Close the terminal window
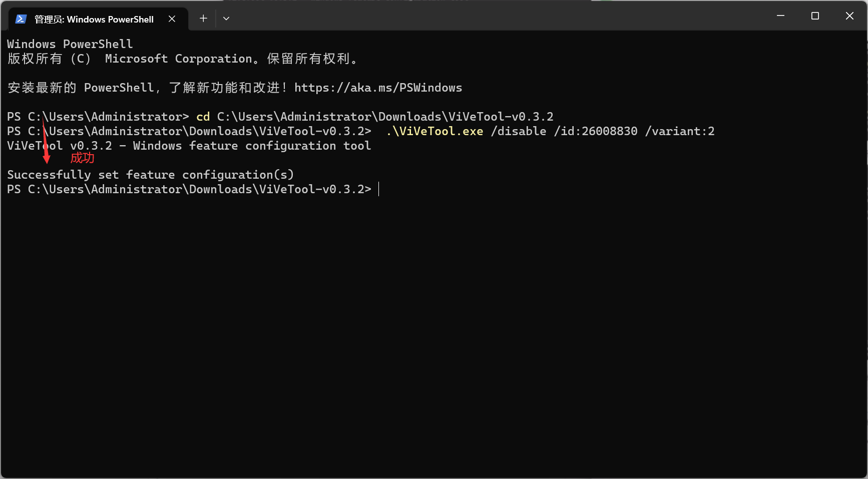 [x=849, y=16]
